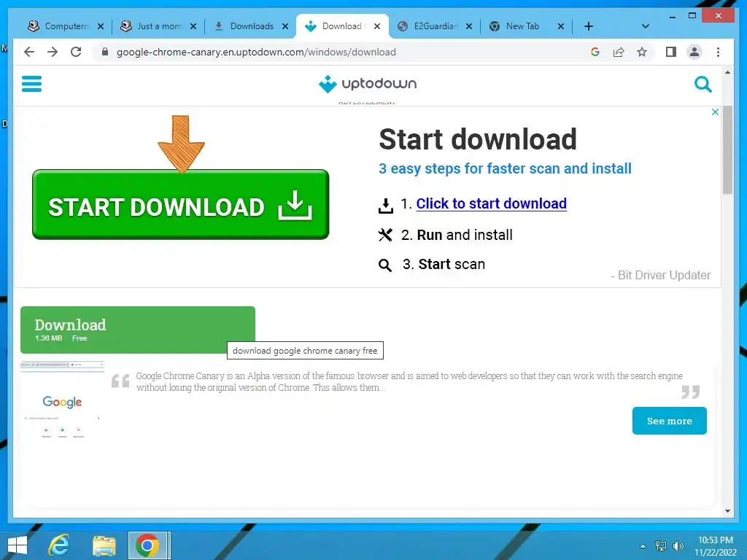Image resolution: width=747 pixels, height=560 pixels.
Task: Close the advertisement with X
Action: [x=715, y=112]
